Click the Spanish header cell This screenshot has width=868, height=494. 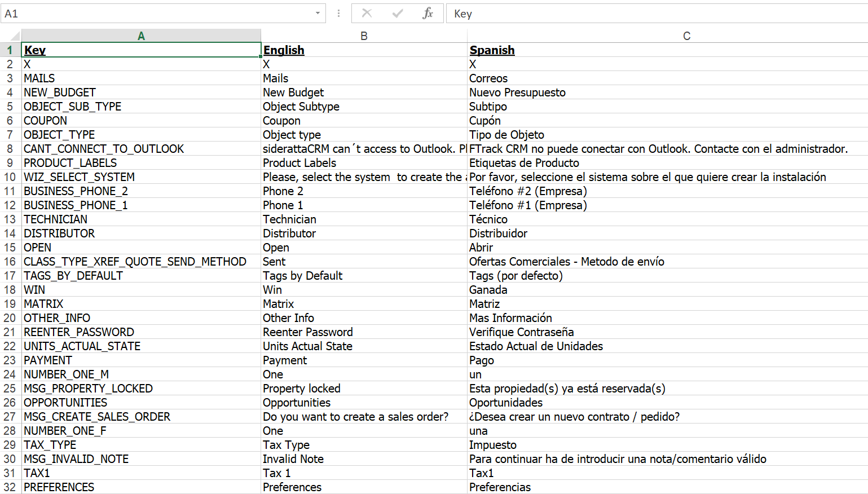pyautogui.click(x=668, y=50)
